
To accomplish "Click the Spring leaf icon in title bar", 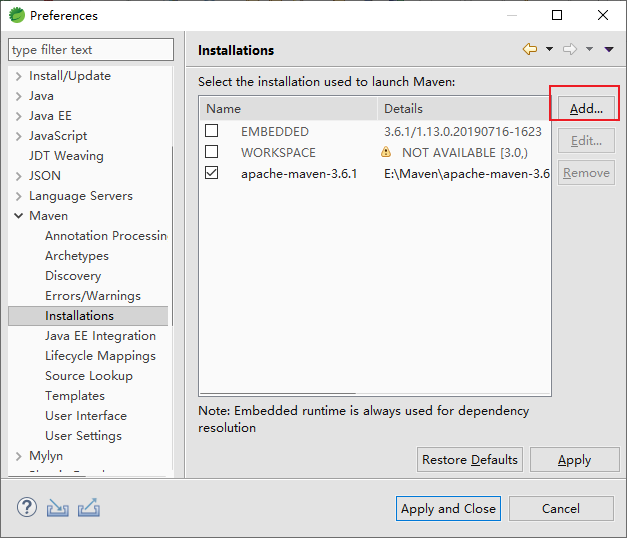I will (17, 15).
